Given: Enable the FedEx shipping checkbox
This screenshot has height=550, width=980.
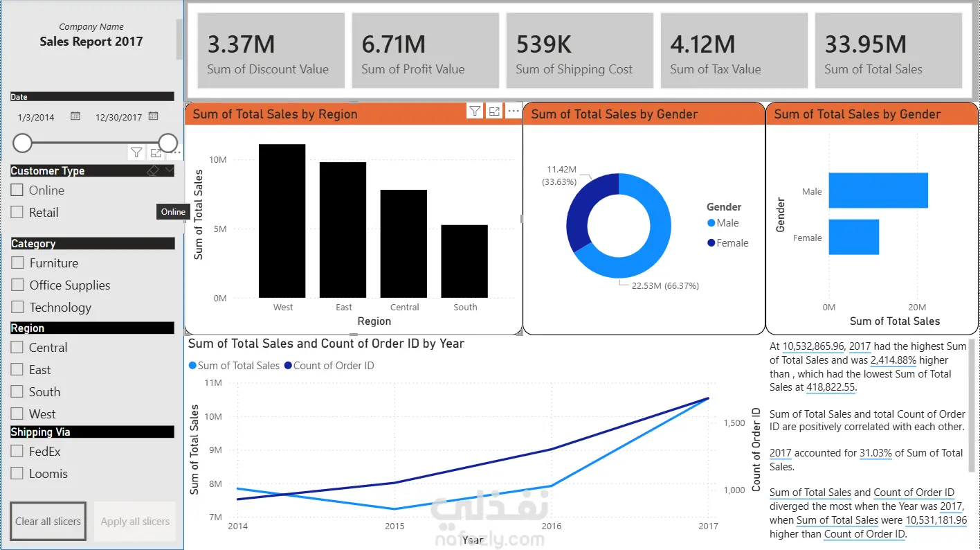Looking at the screenshot, I should [x=17, y=452].
